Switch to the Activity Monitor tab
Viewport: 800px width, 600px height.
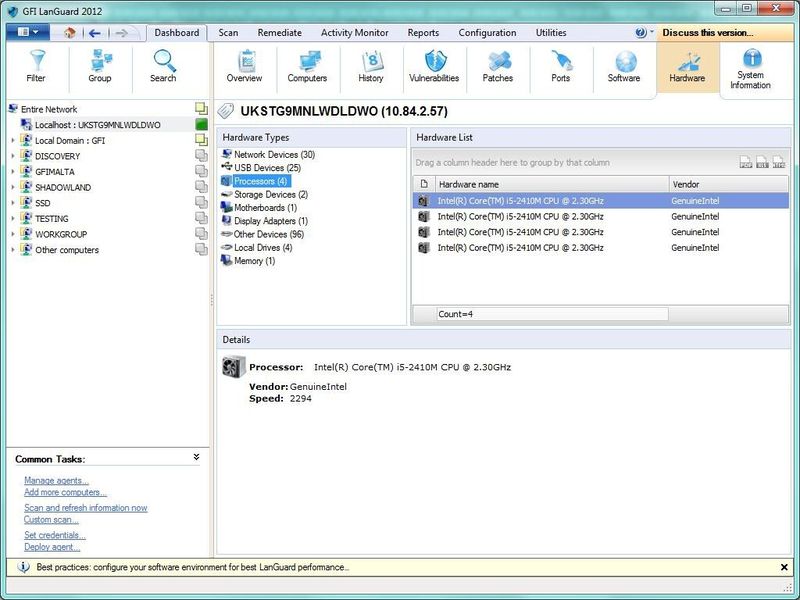pyautogui.click(x=355, y=33)
